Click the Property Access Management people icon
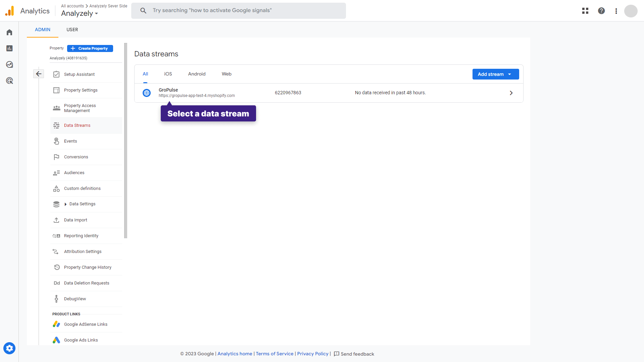Image resolution: width=644 pixels, height=362 pixels. [x=56, y=108]
